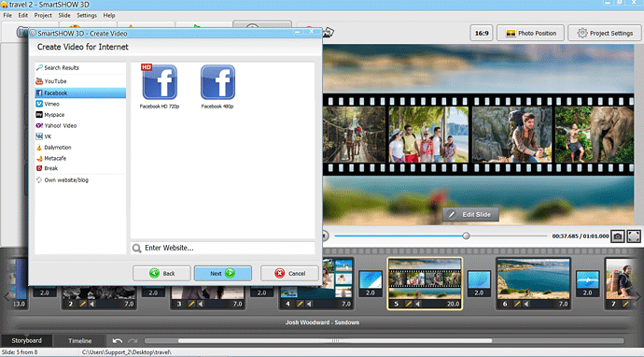
Task: Click the storyboard horizontal scrollbar
Action: click(x=335, y=340)
